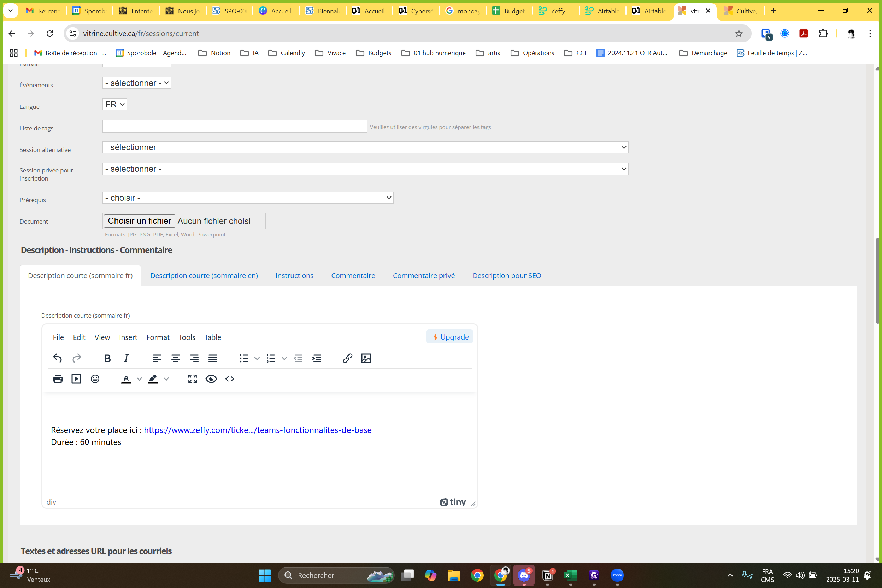Toggle justify text alignment
The image size is (882, 588).
(213, 358)
